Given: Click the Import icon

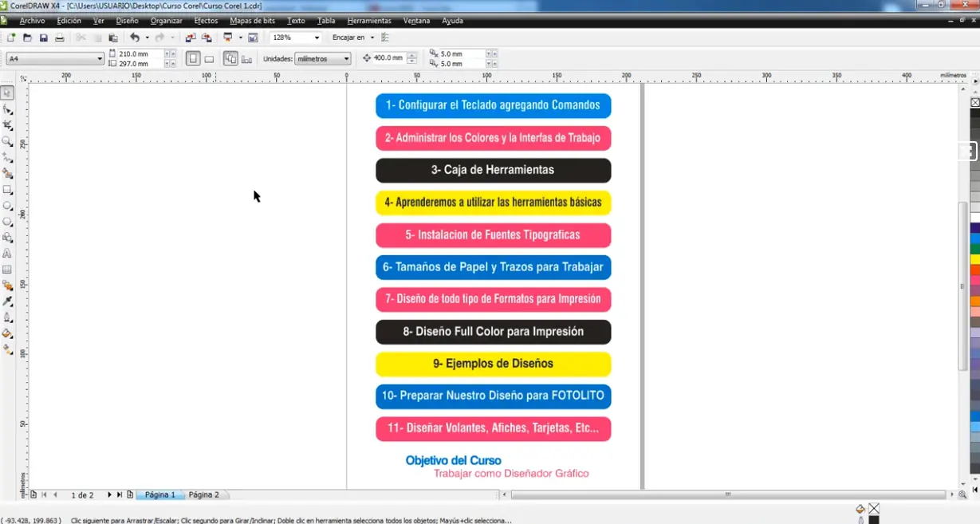Looking at the screenshot, I should coord(190,37).
